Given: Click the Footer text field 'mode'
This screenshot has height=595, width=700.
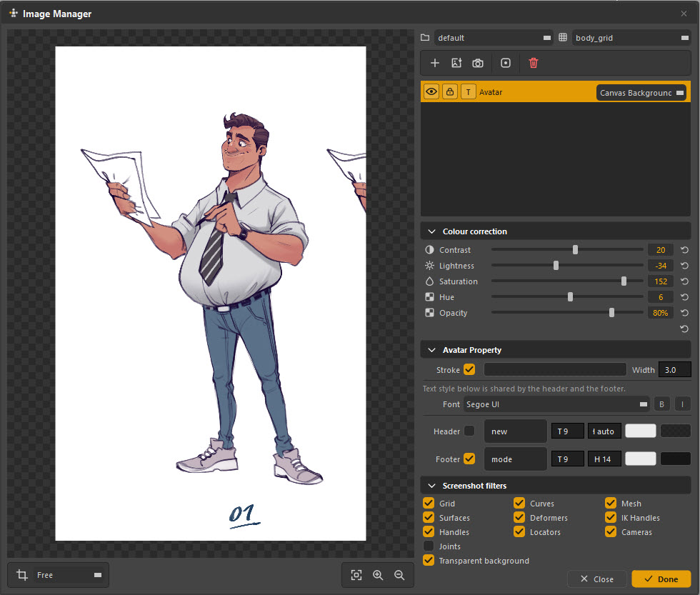Looking at the screenshot, I should tap(516, 459).
